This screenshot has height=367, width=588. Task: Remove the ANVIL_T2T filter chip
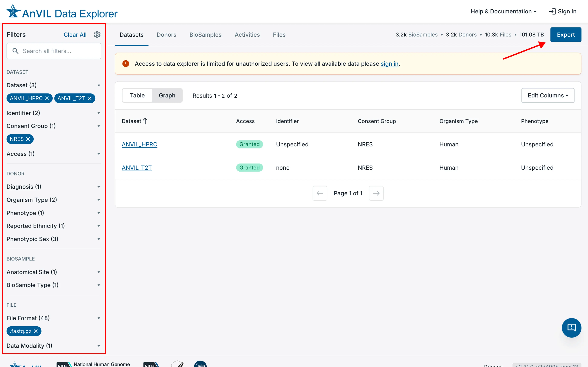[x=89, y=98]
